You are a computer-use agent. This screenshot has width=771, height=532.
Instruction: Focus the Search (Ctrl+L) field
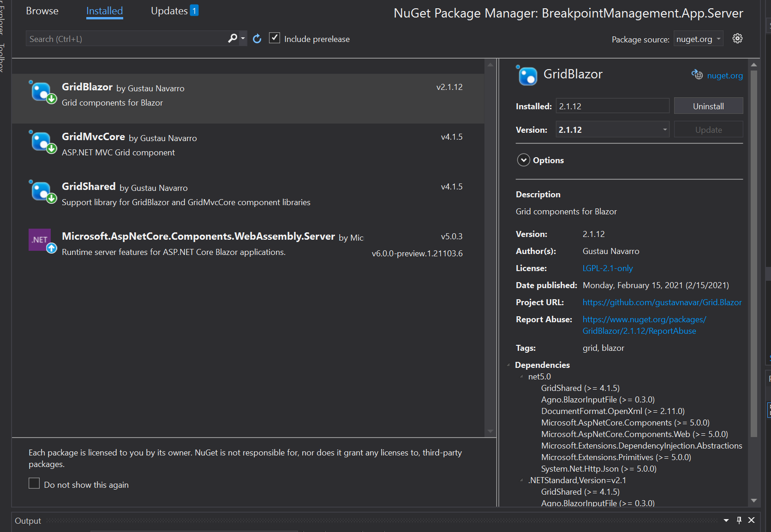(127, 39)
